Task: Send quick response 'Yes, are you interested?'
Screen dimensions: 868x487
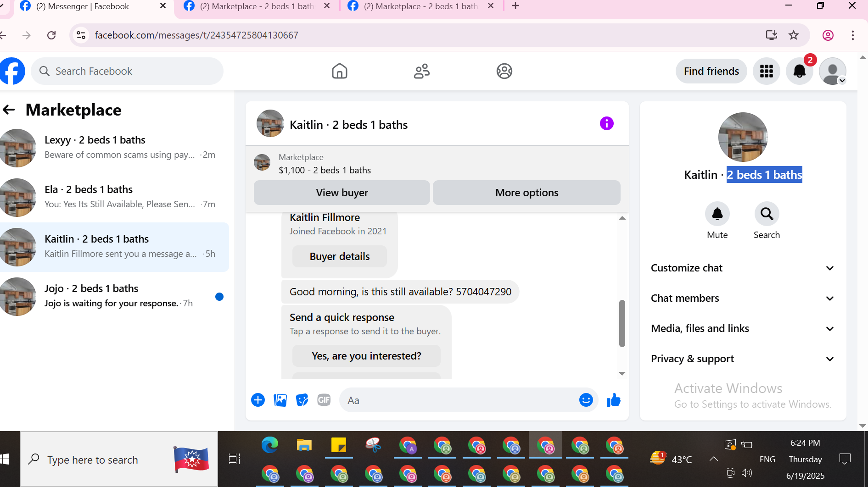Action: 366,356
